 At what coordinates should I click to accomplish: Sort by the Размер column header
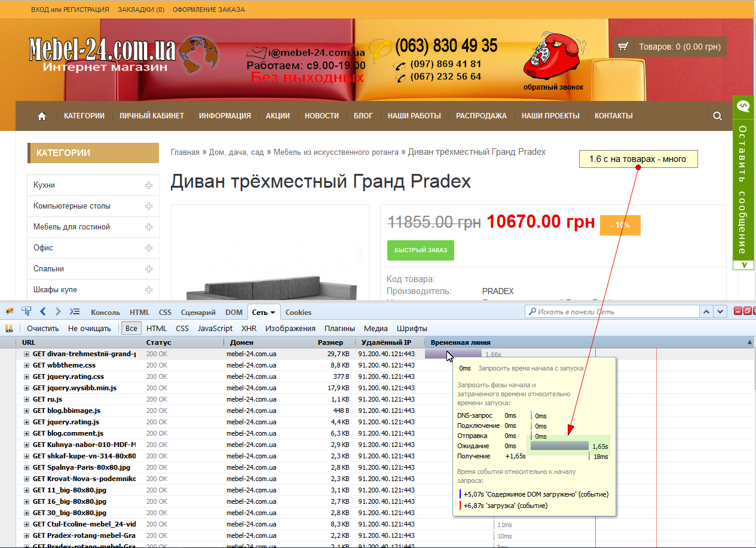[330, 342]
